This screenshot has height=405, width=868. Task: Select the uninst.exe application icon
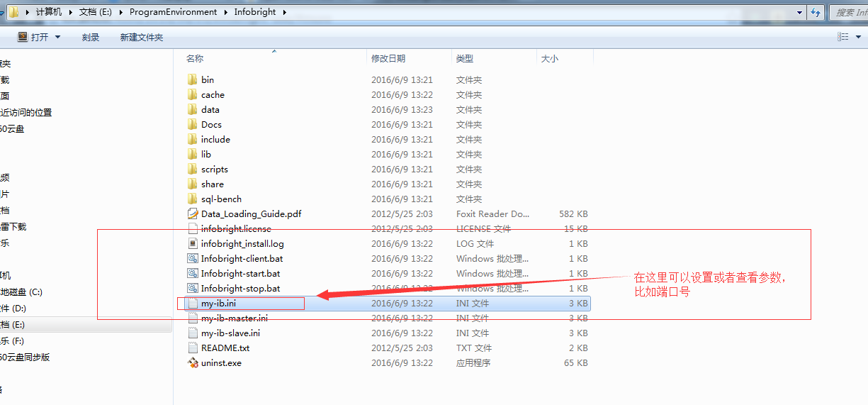point(193,362)
